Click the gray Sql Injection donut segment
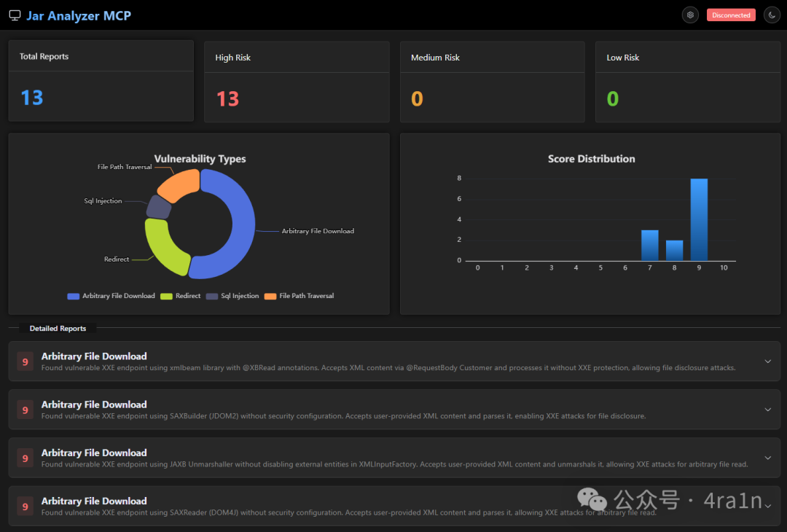This screenshot has height=532, width=787. pos(159,207)
